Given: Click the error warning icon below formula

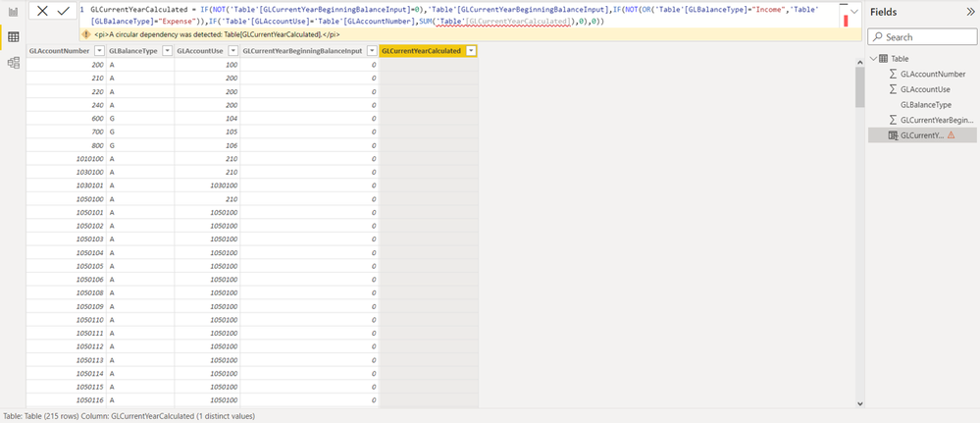Looking at the screenshot, I should coord(86,34).
